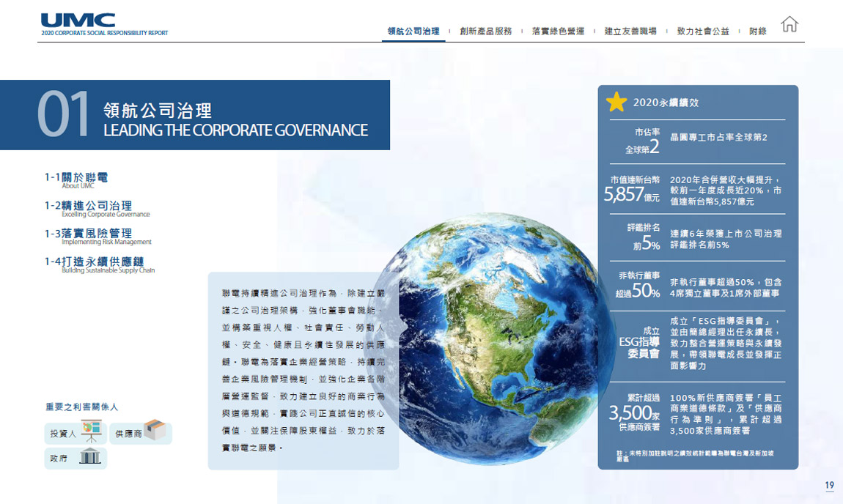This screenshot has width=843, height=504.
Task: Click the 5,857 億元 market value figure
Action: (x=631, y=193)
